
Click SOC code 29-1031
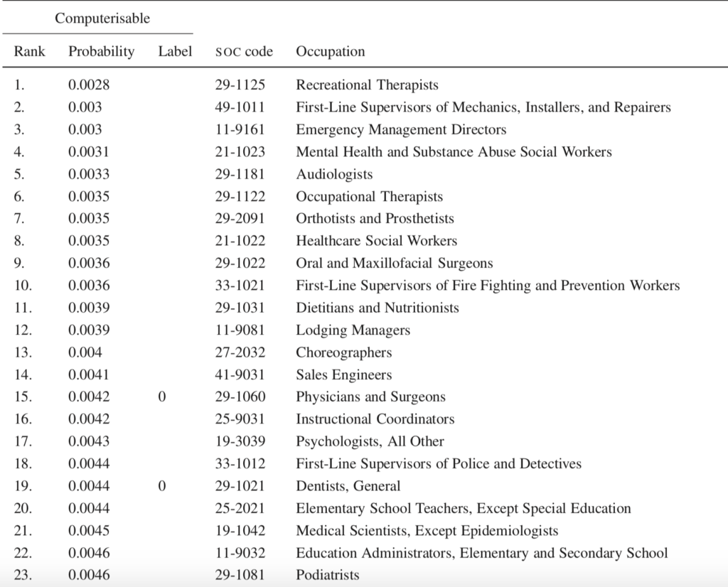(240, 308)
